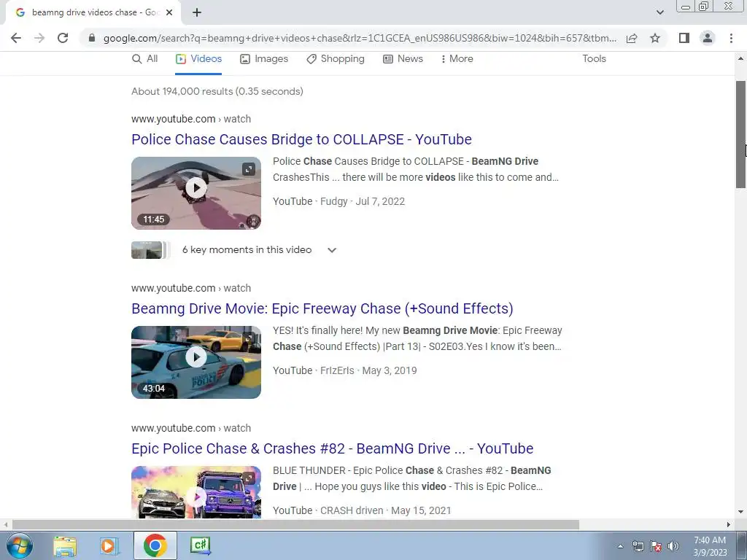Screen dimensions: 747x560
Task: Switch to the All search results tab
Action: click(145, 58)
